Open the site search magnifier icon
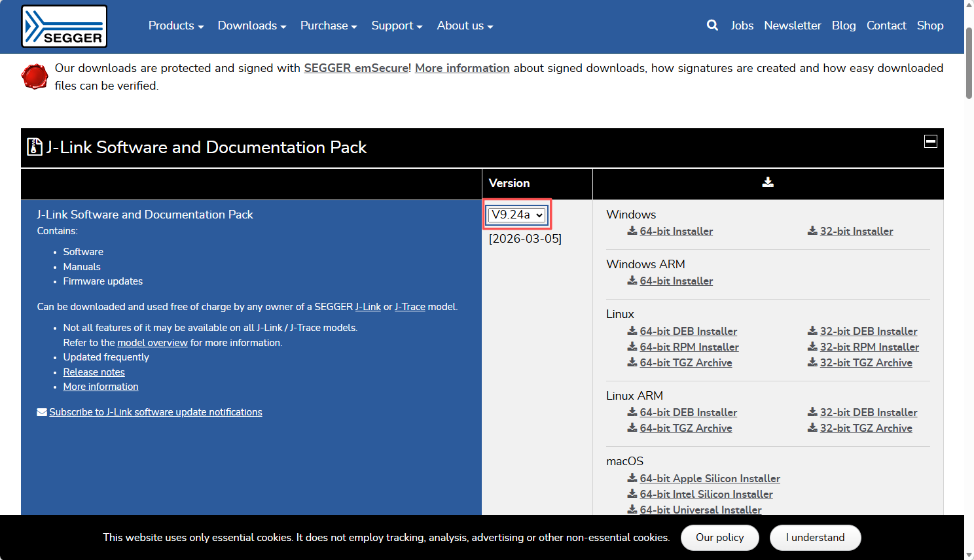Image resolution: width=974 pixels, height=560 pixels. click(712, 26)
